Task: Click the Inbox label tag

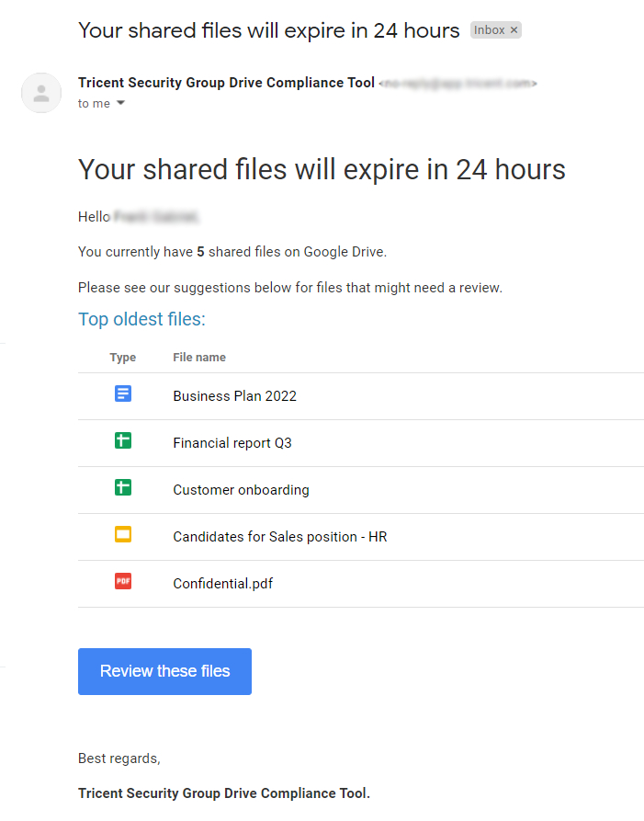Action: point(489,30)
